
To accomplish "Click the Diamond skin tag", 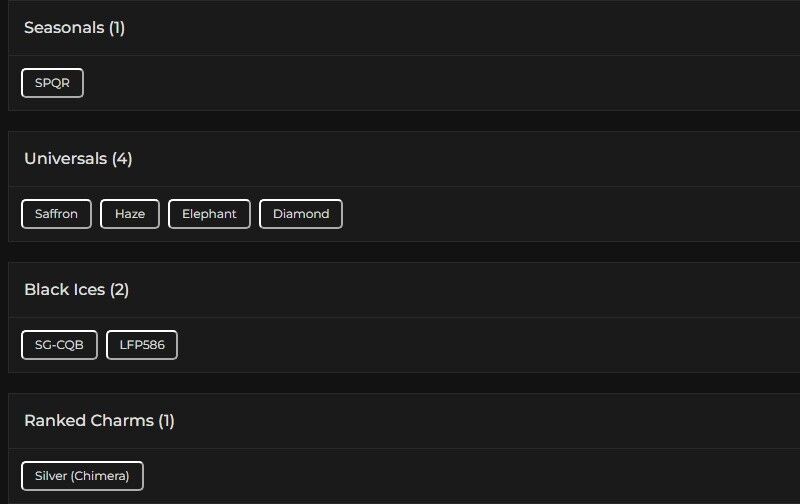I will click(x=301, y=214).
